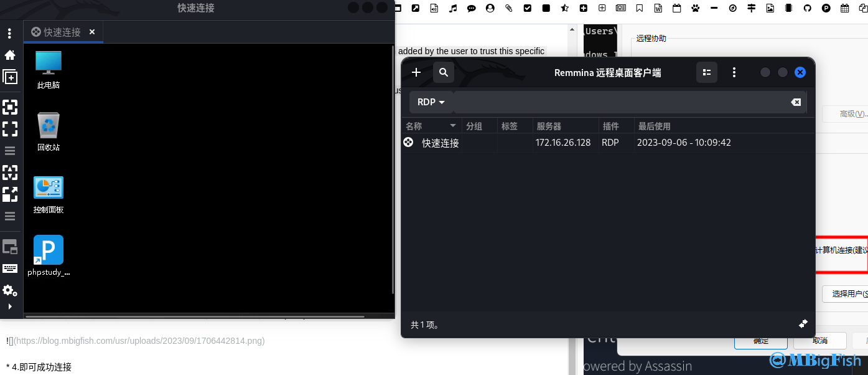Launch 控制面板 (Control Panel) on remote desktop
The height and width of the screenshot is (375, 868).
click(48, 193)
